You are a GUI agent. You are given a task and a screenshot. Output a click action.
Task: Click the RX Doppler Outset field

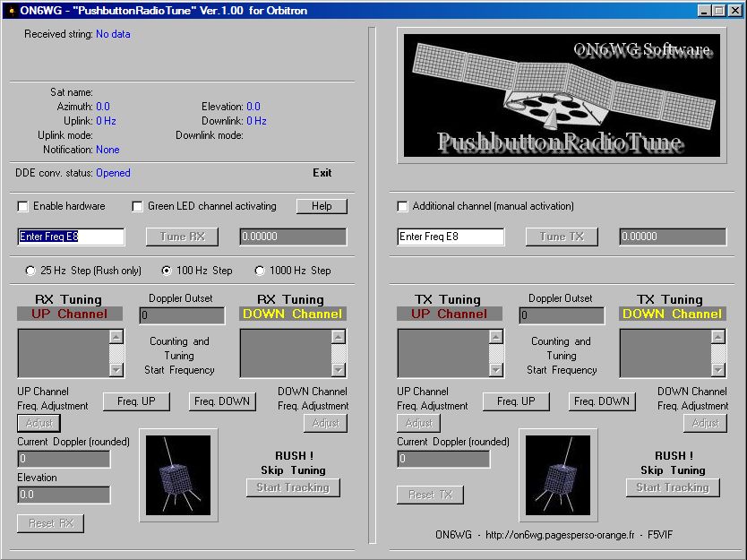coord(182,315)
